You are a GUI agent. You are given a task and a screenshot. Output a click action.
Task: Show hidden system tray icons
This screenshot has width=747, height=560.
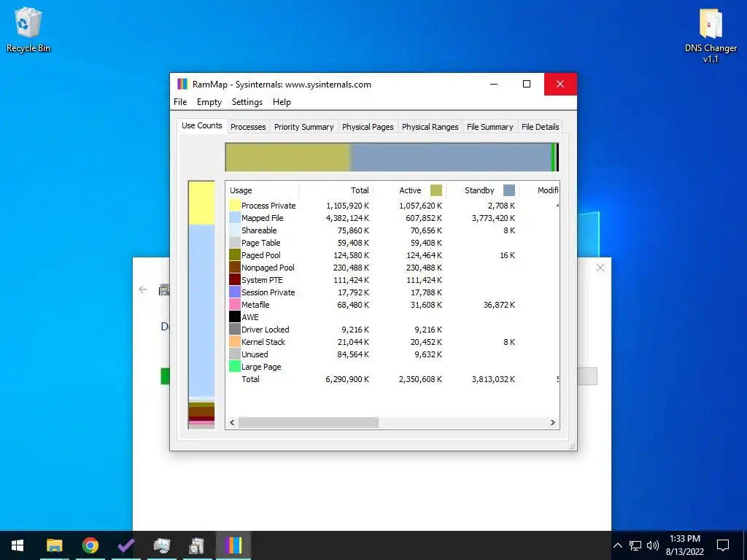coord(617,545)
